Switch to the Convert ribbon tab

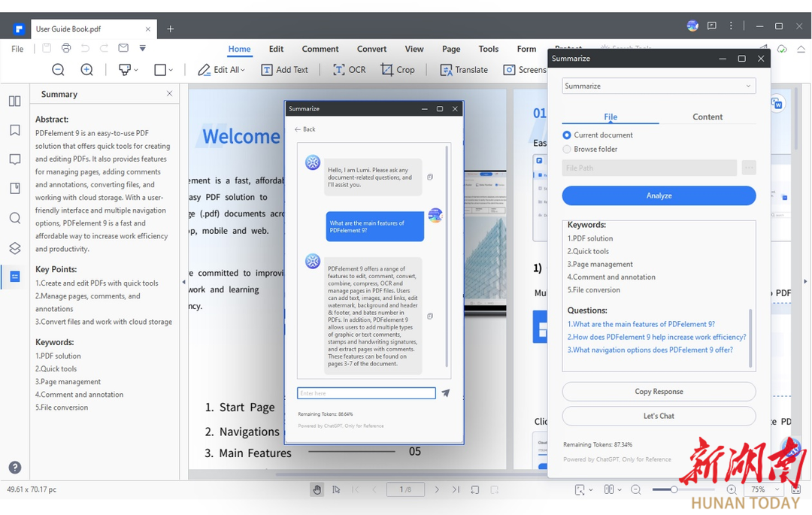click(371, 49)
